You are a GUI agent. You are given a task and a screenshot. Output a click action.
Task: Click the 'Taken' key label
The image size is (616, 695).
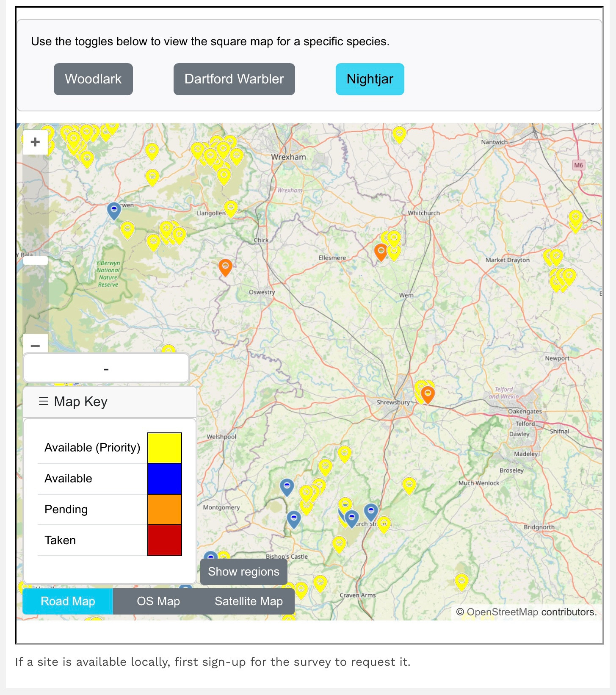pyautogui.click(x=60, y=540)
